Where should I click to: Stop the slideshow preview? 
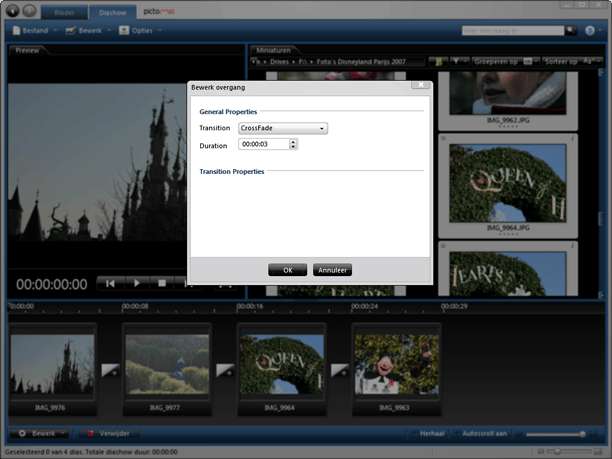(x=162, y=283)
